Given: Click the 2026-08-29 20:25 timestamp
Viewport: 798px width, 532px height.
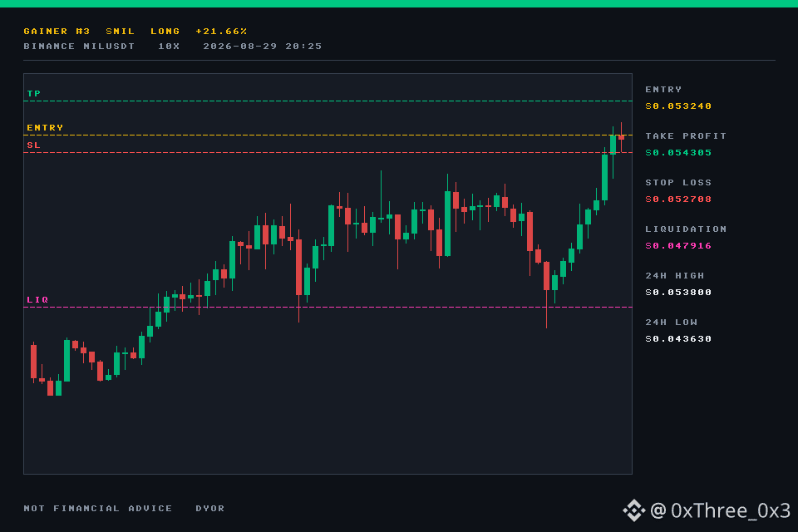Looking at the screenshot, I should point(262,46).
